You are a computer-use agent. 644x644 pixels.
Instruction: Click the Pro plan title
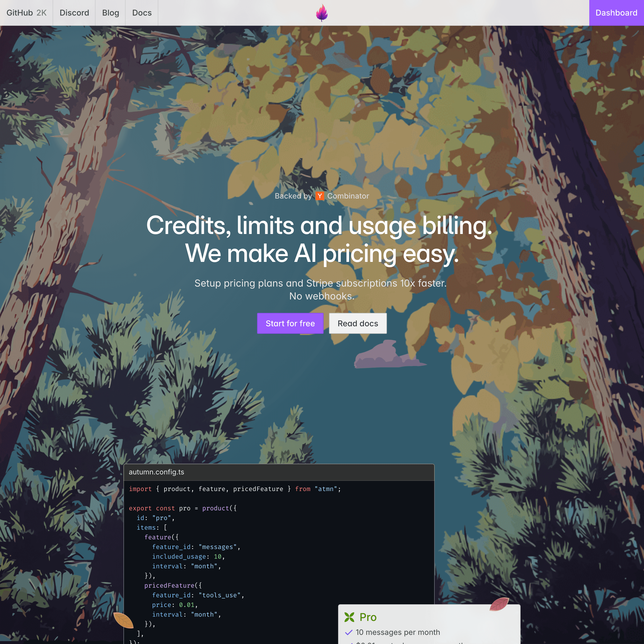(x=368, y=617)
